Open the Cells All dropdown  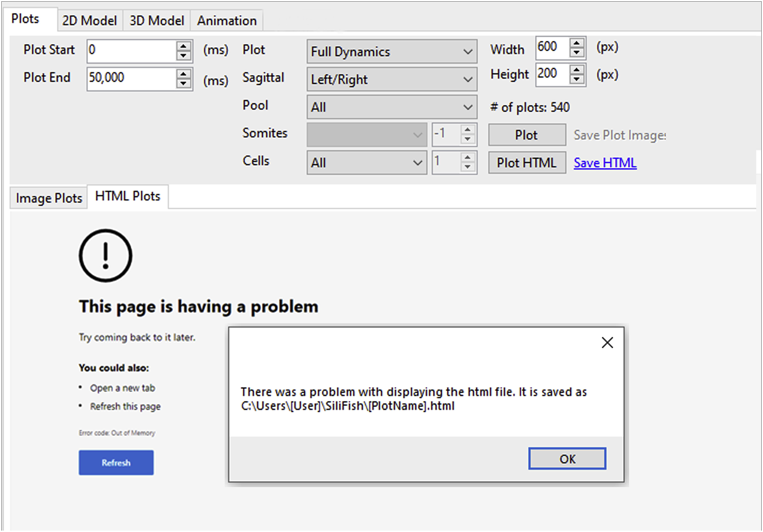point(367,163)
